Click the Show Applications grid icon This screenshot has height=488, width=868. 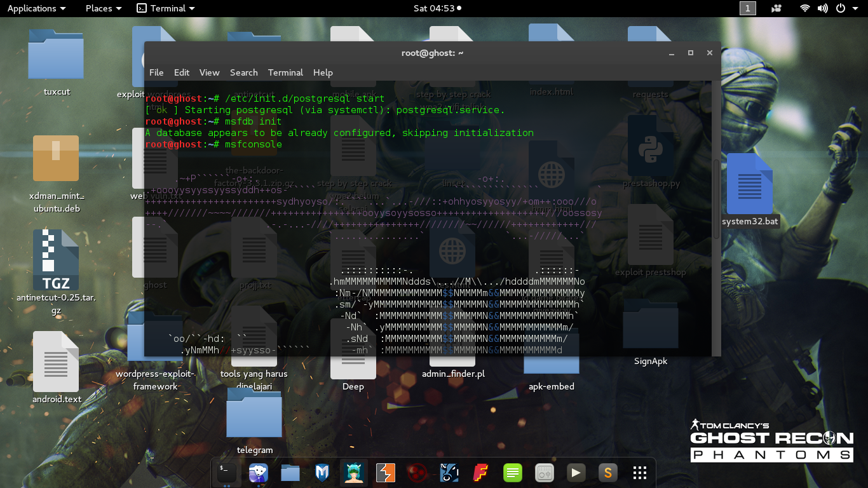click(639, 473)
